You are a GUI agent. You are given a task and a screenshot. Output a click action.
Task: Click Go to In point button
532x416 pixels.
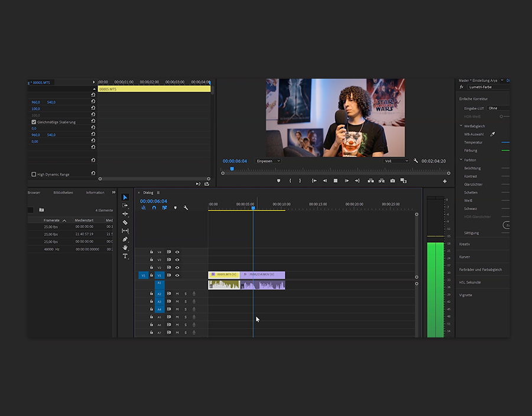[314, 181]
